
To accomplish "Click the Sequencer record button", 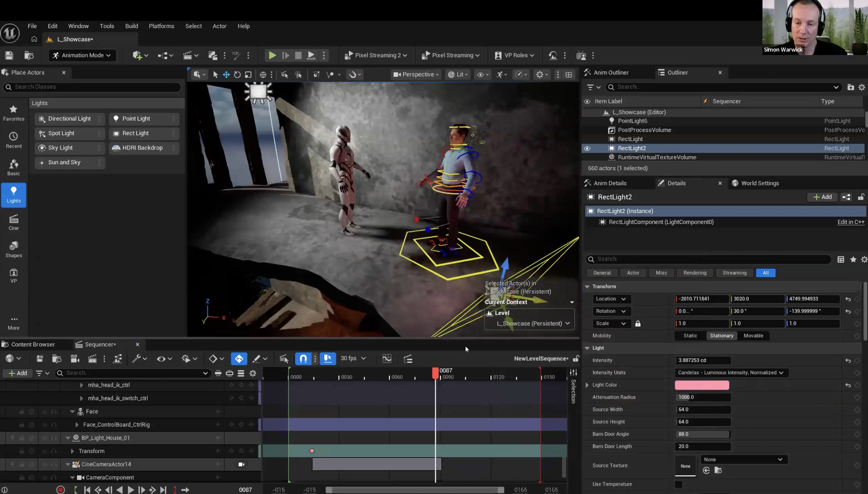I will [x=60, y=490].
